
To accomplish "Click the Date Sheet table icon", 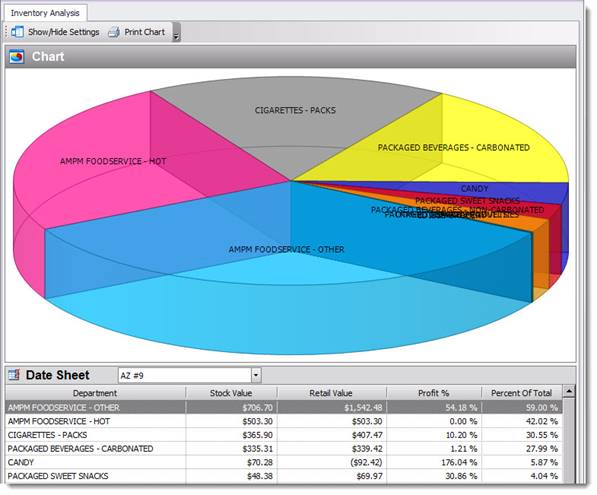I will (x=14, y=375).
